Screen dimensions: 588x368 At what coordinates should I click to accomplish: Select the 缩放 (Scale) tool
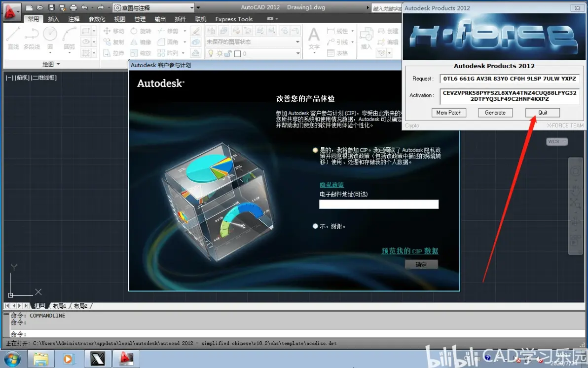[x=141, y=53]
